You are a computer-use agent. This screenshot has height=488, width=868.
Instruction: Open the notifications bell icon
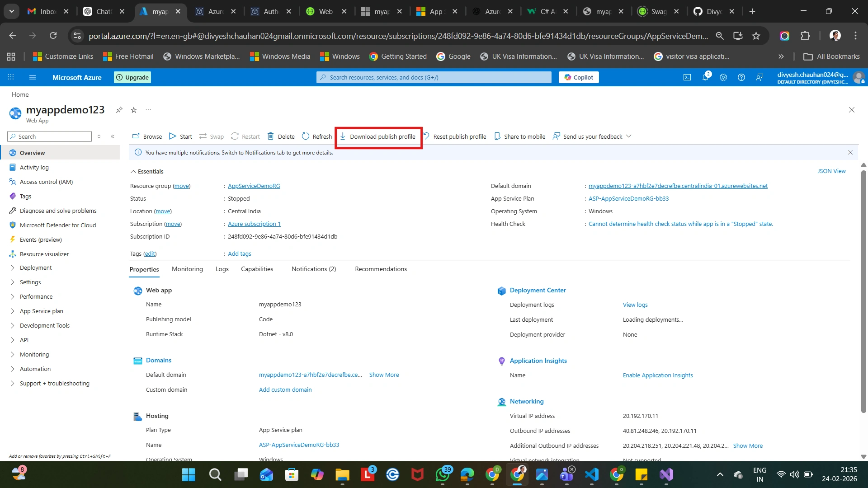705,77
